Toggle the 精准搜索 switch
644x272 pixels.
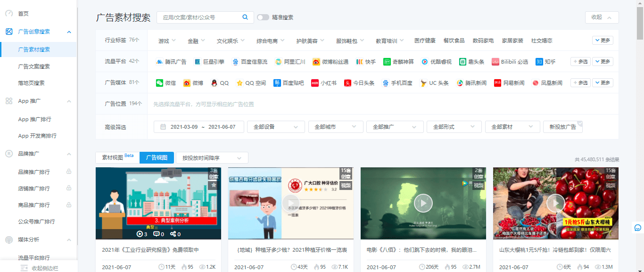point(263,17)
